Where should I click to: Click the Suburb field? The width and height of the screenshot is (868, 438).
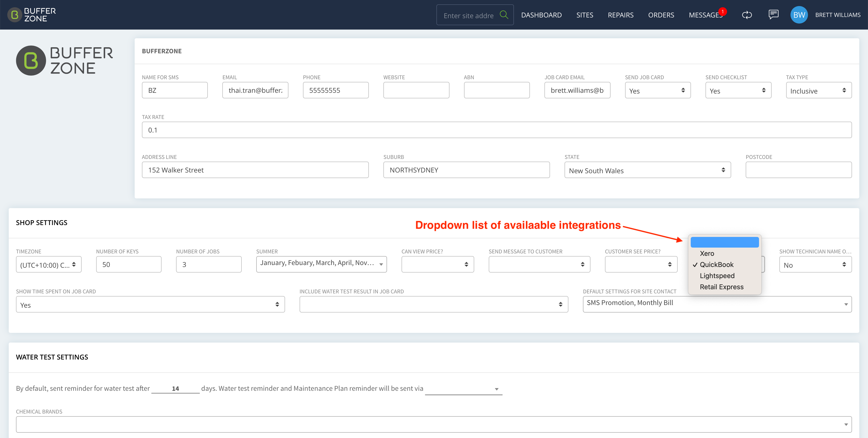(466, 170)
